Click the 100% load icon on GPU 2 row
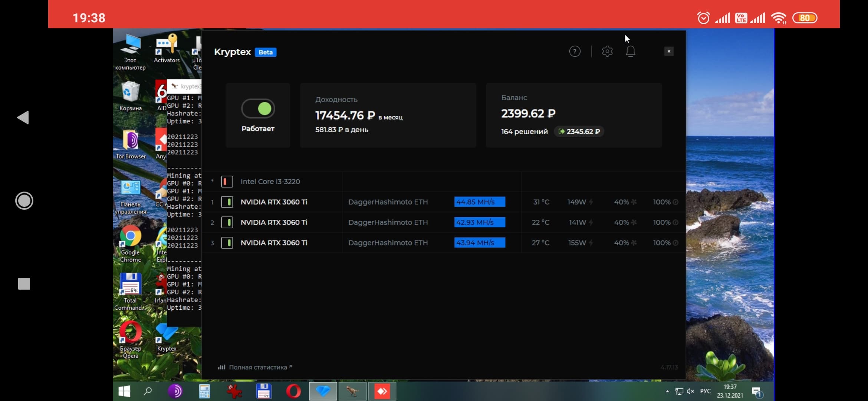Screen dimensions: 868x401 click(x=675, y=222)
